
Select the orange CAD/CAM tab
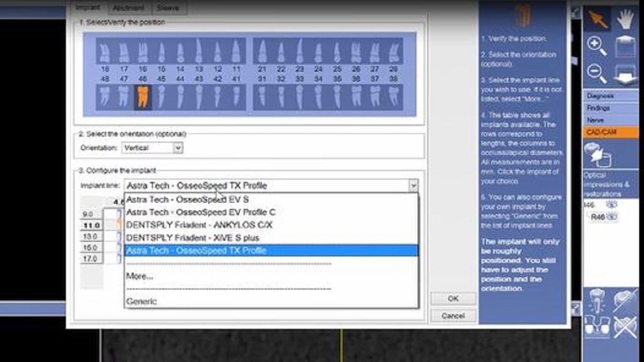[x=611, y=132]
